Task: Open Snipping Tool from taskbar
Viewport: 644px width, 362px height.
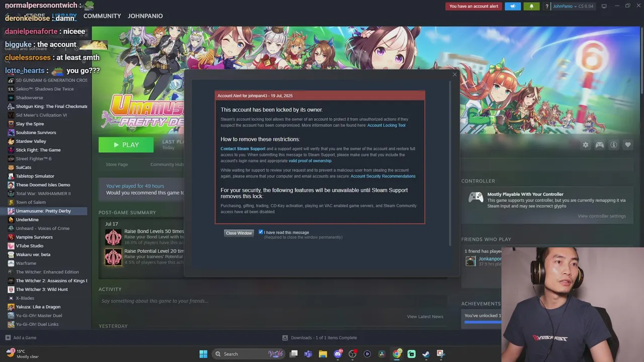Action: tap(441, 354)
